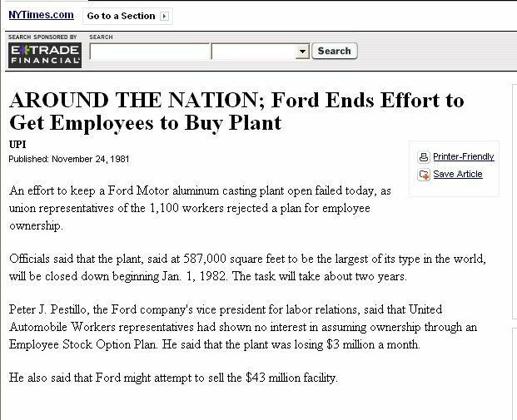Click the Ford Ends Effort article headline
The image size is (517, 420).
pos(236,111)
